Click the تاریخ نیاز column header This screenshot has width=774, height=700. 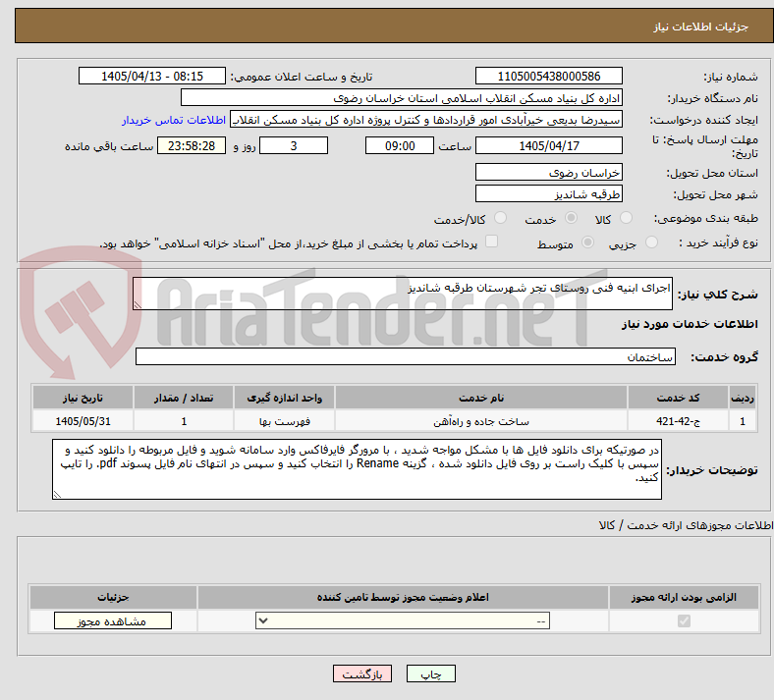83,398
